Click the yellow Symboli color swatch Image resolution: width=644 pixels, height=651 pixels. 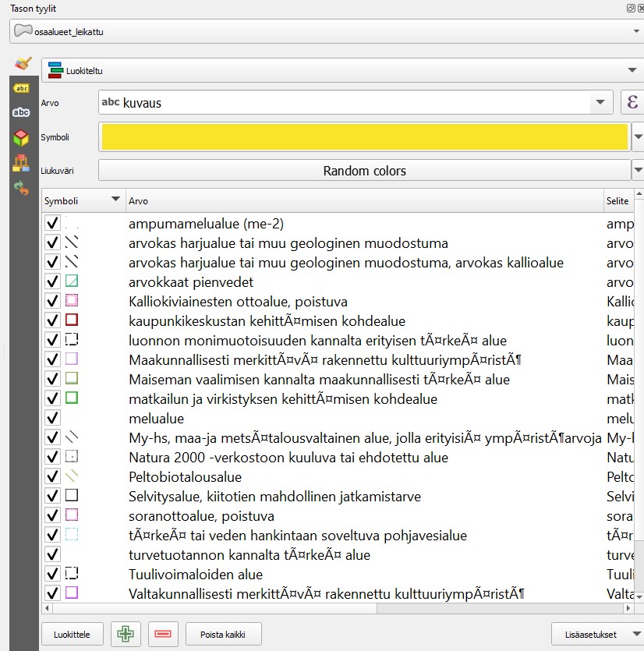pos(365,136)
